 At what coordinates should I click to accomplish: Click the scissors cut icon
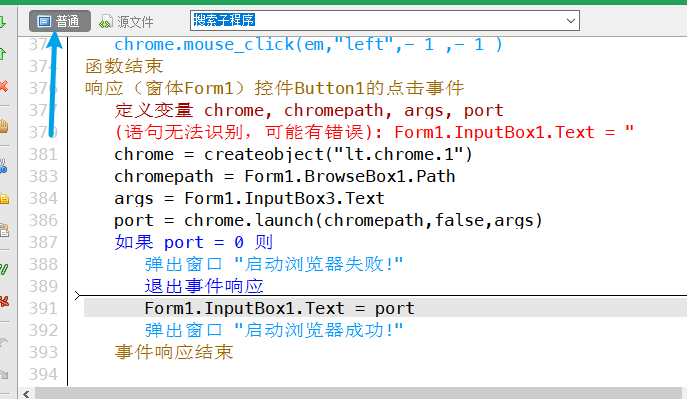pos(4,166)
